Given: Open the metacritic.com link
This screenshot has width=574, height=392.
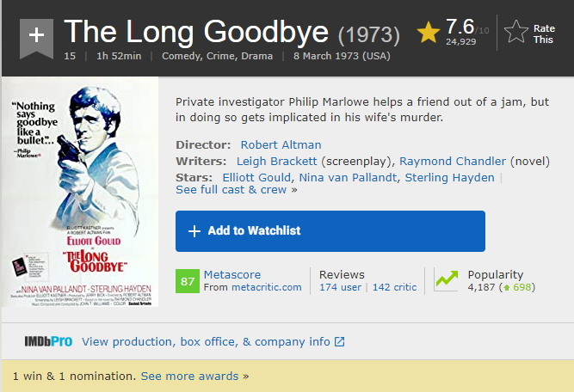Looking at the screenshot, I should pos(267,287).
